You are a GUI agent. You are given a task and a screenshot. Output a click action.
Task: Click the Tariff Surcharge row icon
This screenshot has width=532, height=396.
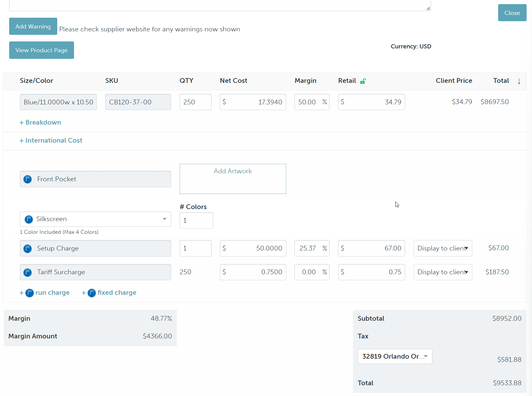[28, 272]
